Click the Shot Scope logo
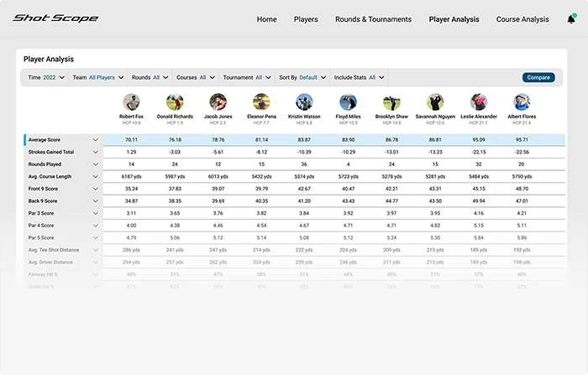The height and width of the screenshot is (375, 588). [55, 18]
